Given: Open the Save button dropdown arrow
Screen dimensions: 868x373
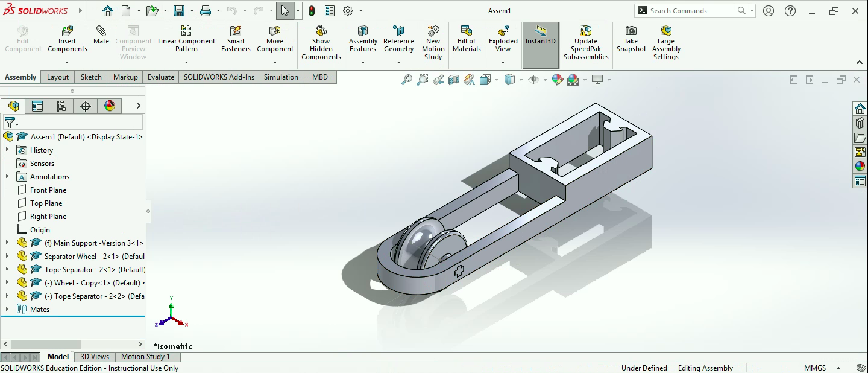Looking at the screenshot, I should click(x=191, y=11).
